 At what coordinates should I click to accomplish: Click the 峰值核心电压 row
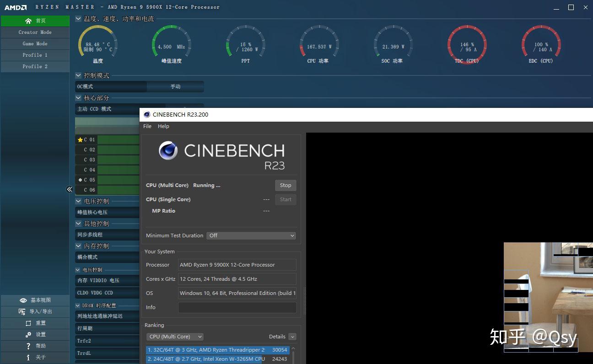coord(108,212)
